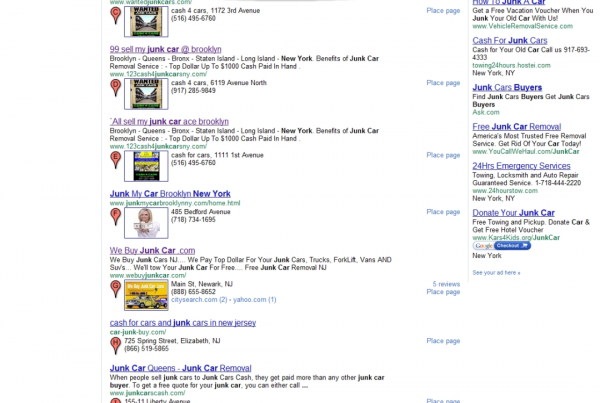Click www.webuyjunkcar.com/ URL text
The height and width of the screenshot is (403, 600).
point(148,276)
